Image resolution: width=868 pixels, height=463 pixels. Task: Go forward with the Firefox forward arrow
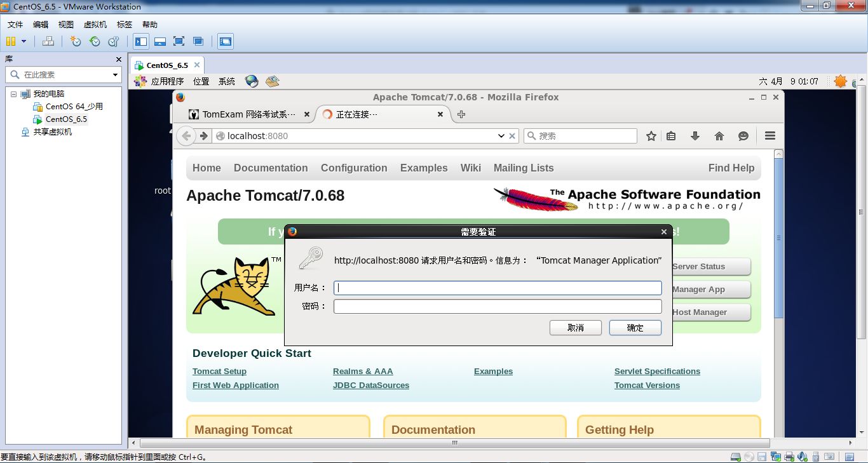pos(203,136)
